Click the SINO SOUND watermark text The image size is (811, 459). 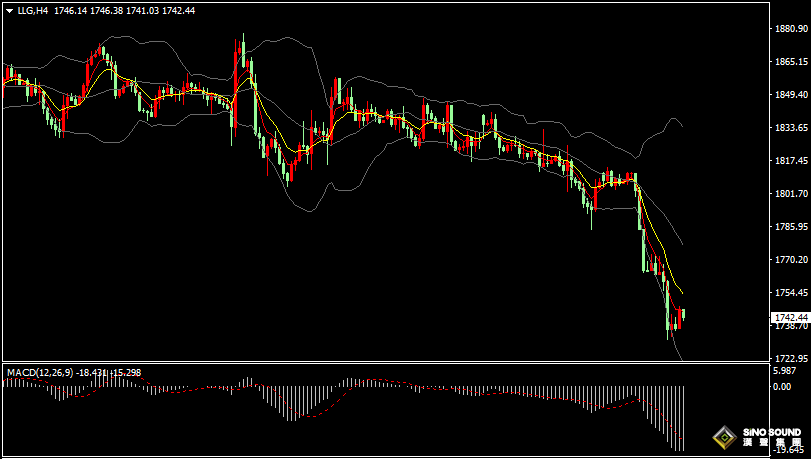[772, 432]
